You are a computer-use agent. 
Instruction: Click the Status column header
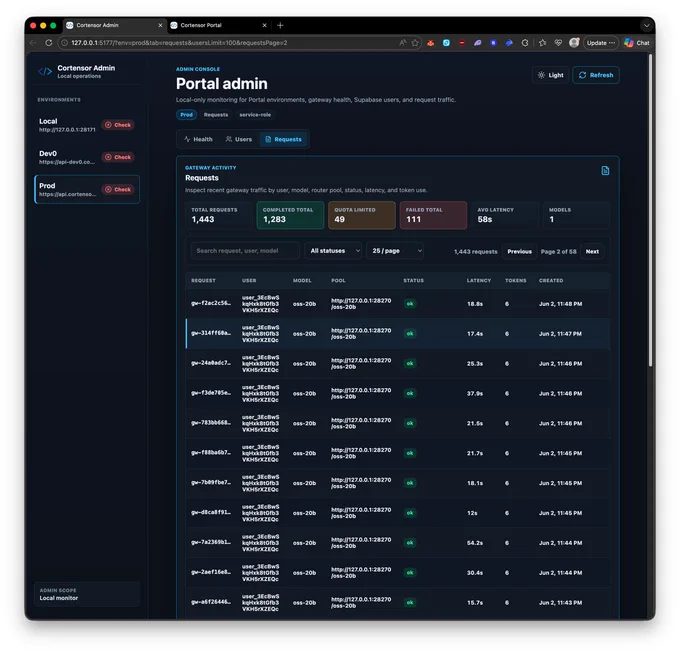point(413,281)
